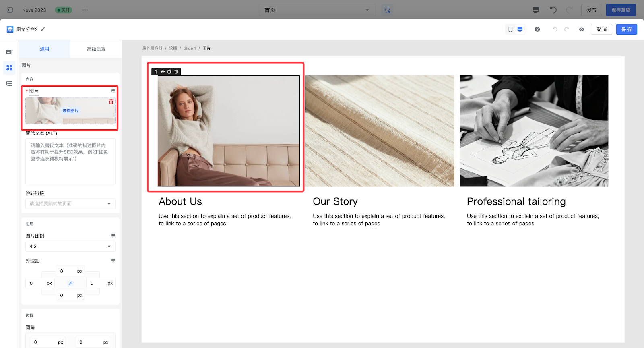Switch to mobile device preview

tap(510, 29)
